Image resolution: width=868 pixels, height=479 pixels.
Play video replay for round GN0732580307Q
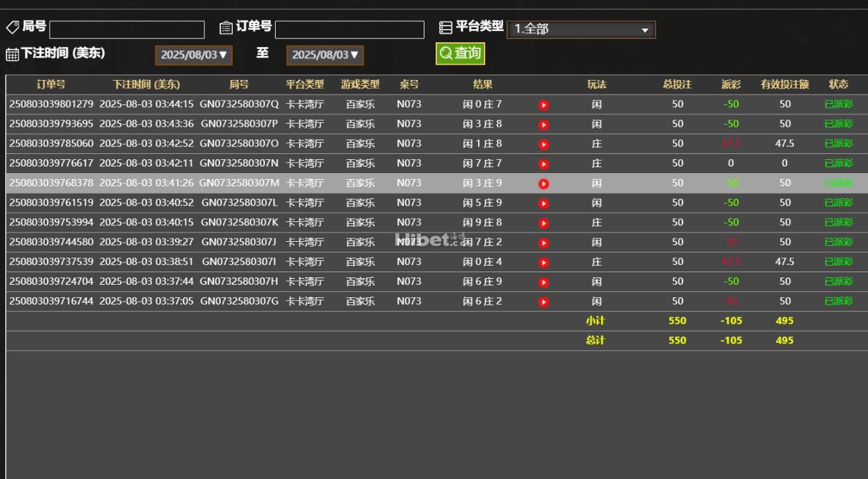543,105
